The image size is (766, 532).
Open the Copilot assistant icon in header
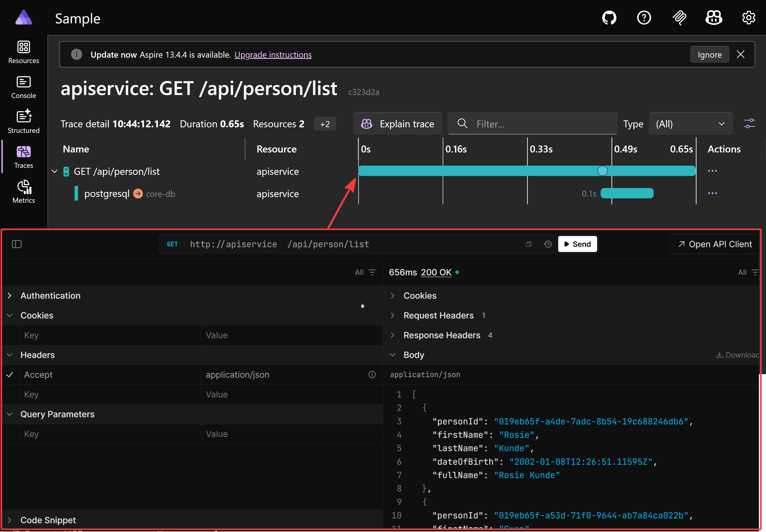click(x=714, y=18)
